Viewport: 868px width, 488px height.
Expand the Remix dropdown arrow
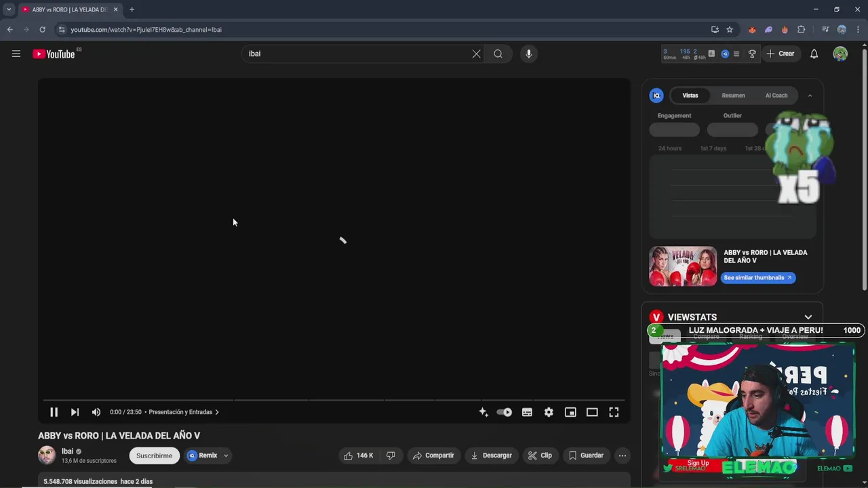[x=226, y=455]
